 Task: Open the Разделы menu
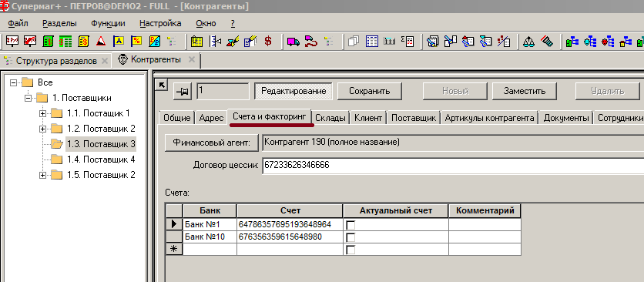click(x=59, y=23)
